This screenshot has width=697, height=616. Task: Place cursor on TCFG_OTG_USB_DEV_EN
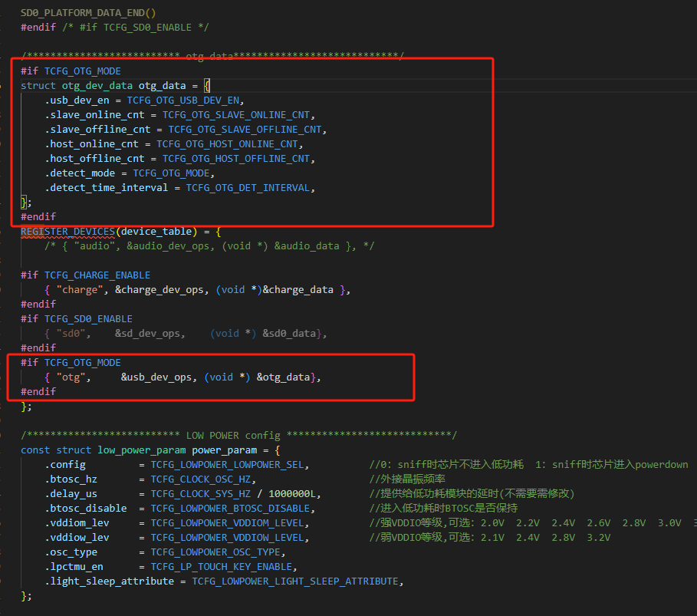[x=183, y=100]
